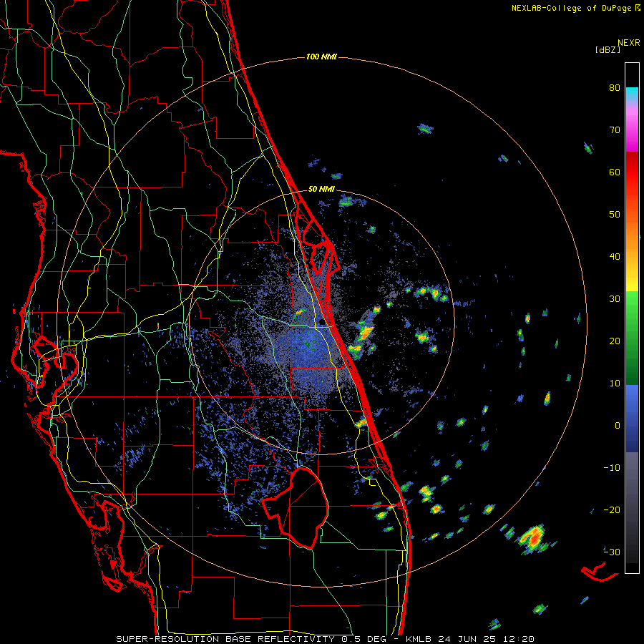Pick the green band of the color bar
The height and width of the screenshot is (644, 644).
[x=632, y=338]
